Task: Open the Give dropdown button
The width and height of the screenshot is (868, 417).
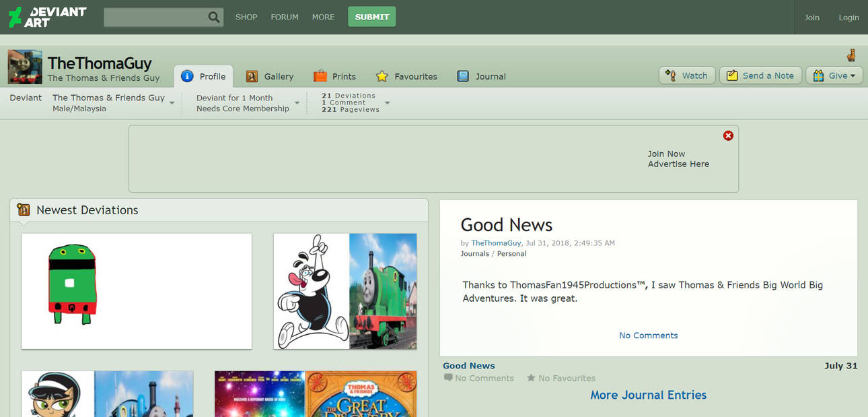Action: coord(834,75)
